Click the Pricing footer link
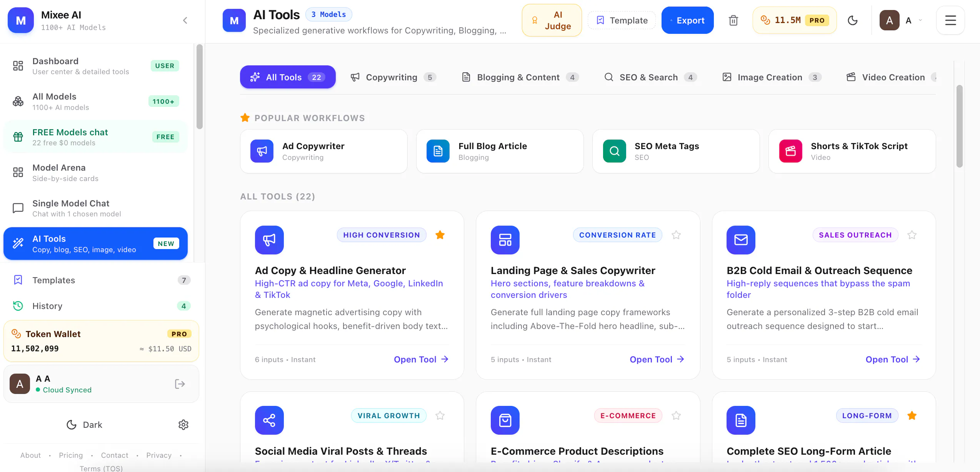Screen dimensions: 980x472 pos(71,455)
